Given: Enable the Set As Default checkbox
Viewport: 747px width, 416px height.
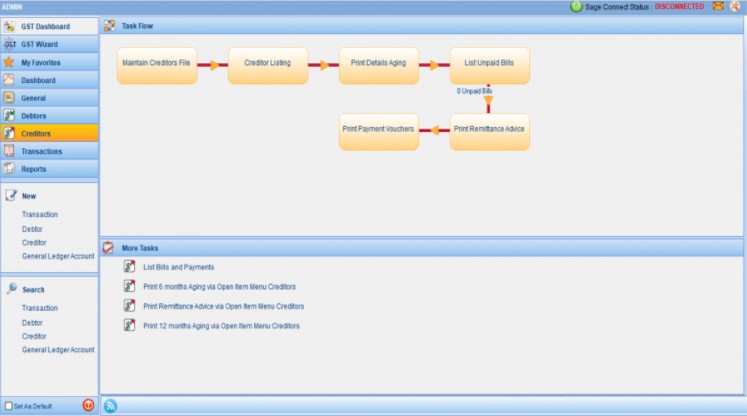Looking at the screenshot, I should click(9, 406).
